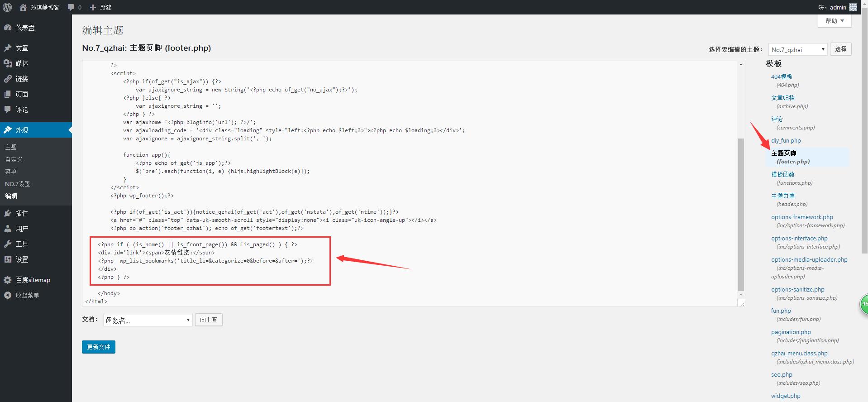Image resolution: width=868 pixels, height=402 pixels.
Task: Click scrollbar up arrow of code editor
Action: tap(741, 65)
